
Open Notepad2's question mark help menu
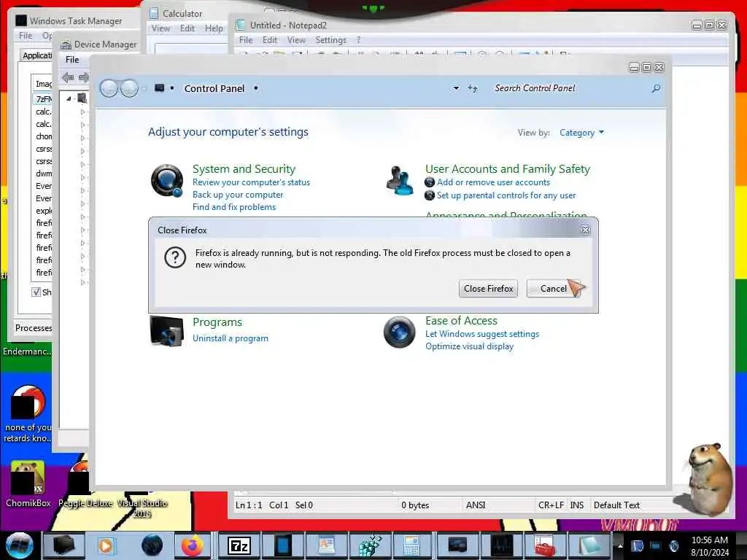pyautogui.click(x=359, y=40)
